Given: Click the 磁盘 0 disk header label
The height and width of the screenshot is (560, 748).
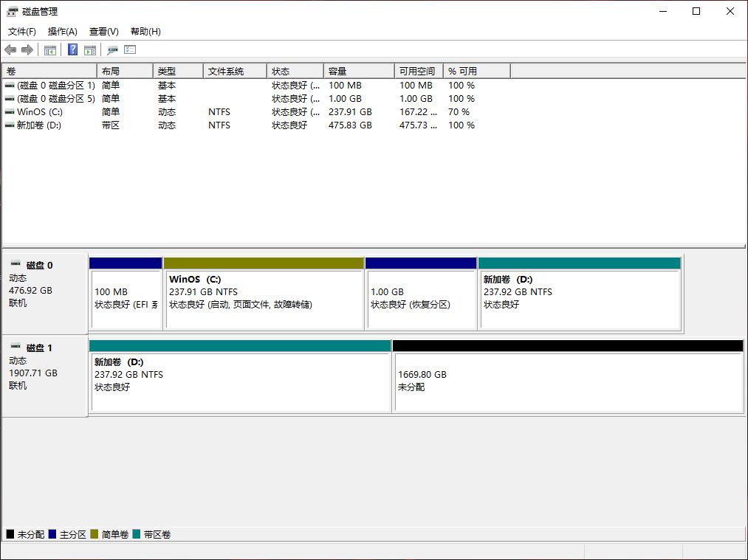Looking at the screenshot, I should (40, 266).
